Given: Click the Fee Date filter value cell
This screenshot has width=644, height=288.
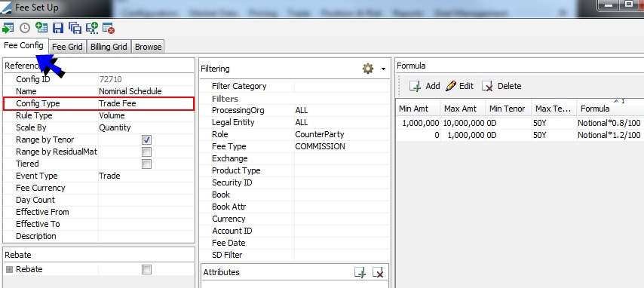Looking at the screenshot, I should click(342, 243).
